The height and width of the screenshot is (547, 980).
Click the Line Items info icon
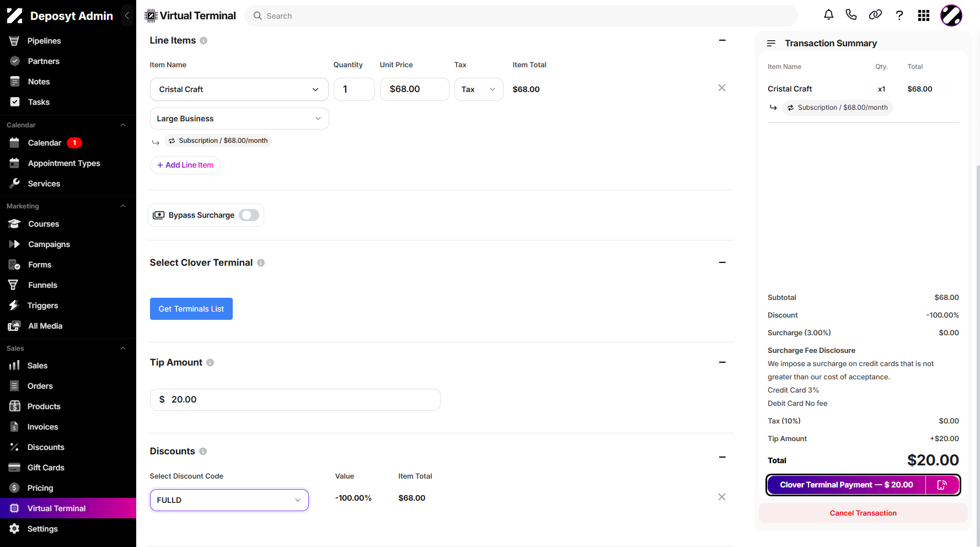[x=204, y=41]
